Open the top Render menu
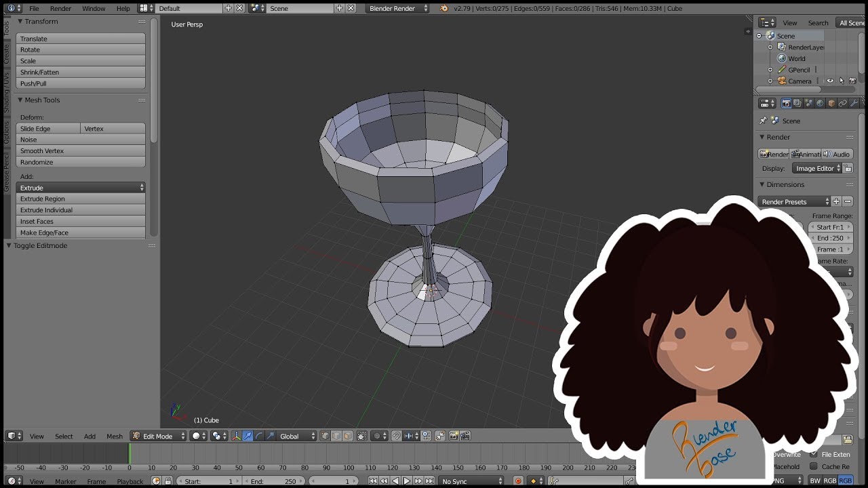This screenshot has height=488, width=868. (x=60, y=8)
